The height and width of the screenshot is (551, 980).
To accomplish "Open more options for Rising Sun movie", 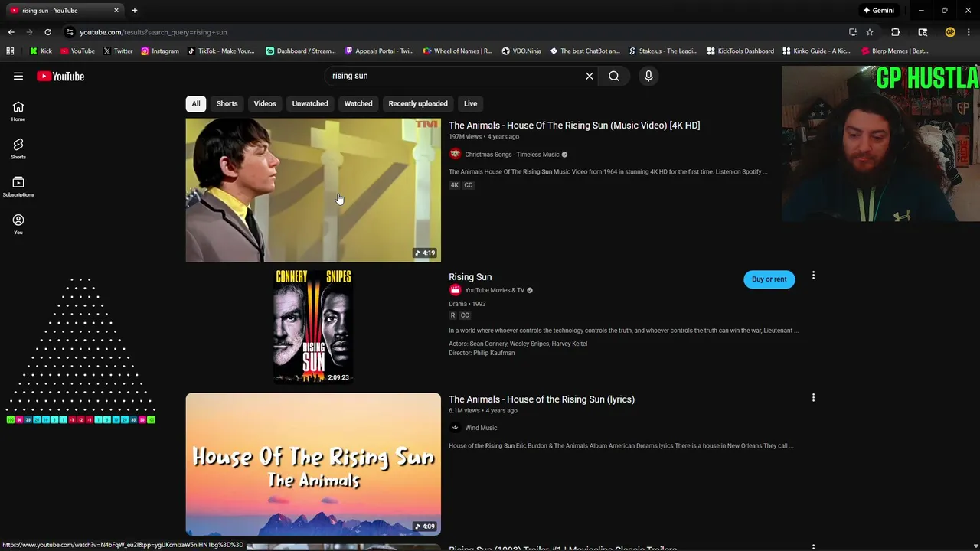I will click(x=813, y=275).
